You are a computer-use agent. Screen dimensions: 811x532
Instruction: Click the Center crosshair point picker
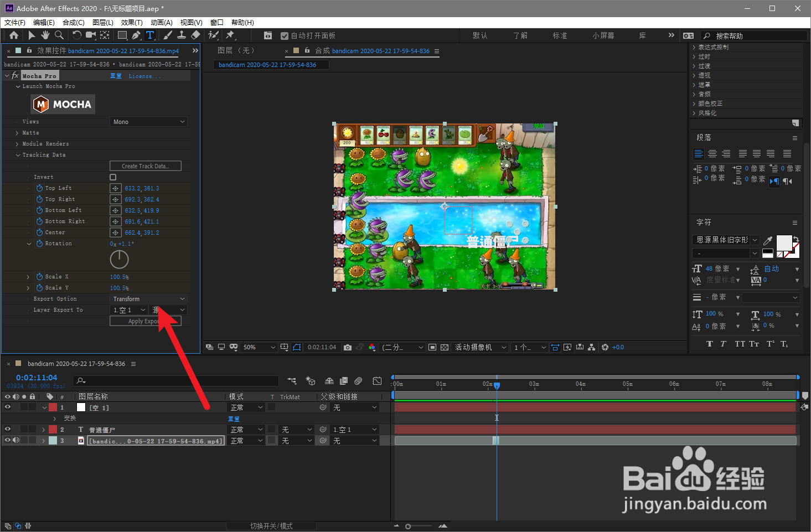115,233
